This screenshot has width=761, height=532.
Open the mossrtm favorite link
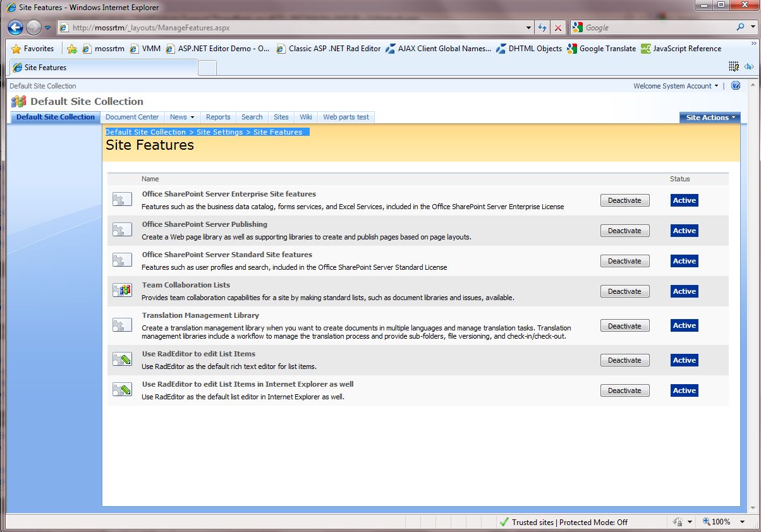click(x=104, y=49)
